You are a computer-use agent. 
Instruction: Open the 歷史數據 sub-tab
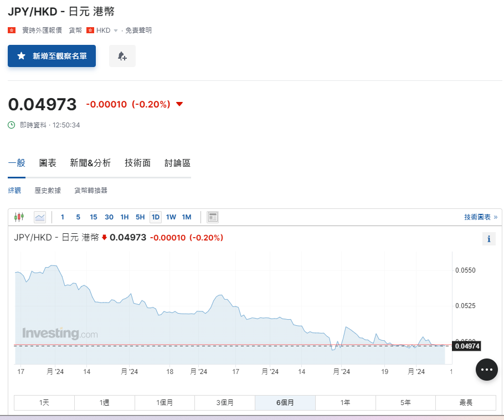pyautogui.click(x=47, y=189)
